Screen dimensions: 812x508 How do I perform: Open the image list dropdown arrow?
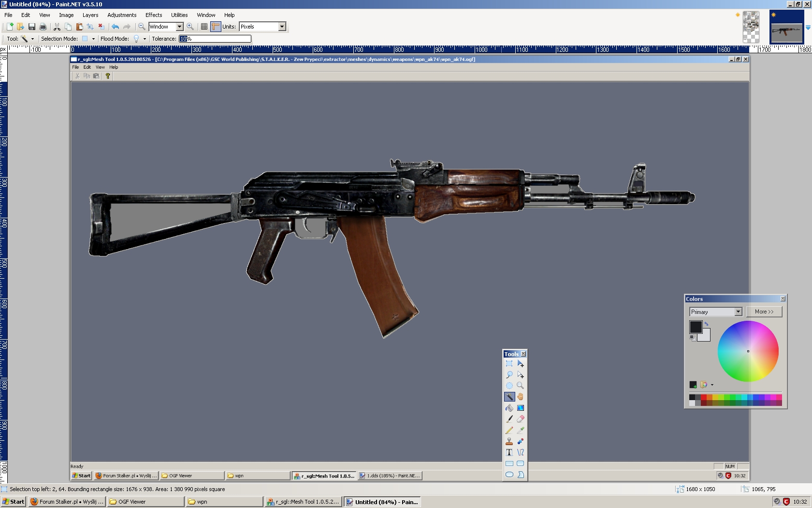(x=808, y=28)
